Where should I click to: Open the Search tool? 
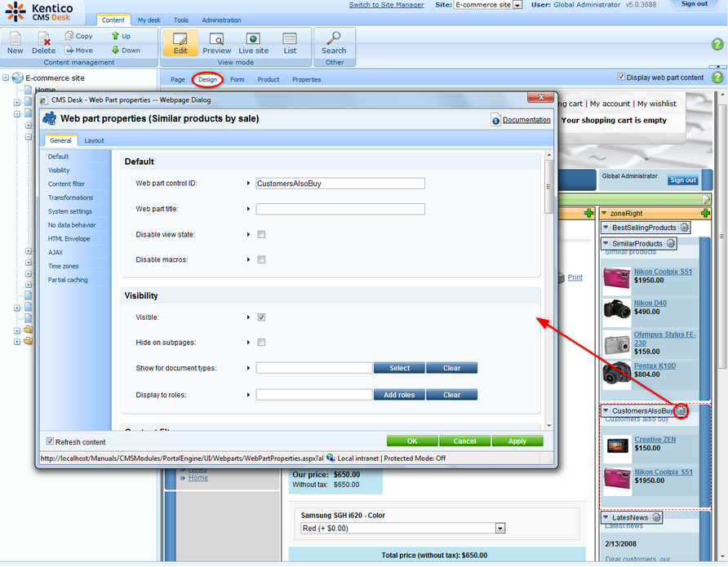pos(334,42)
